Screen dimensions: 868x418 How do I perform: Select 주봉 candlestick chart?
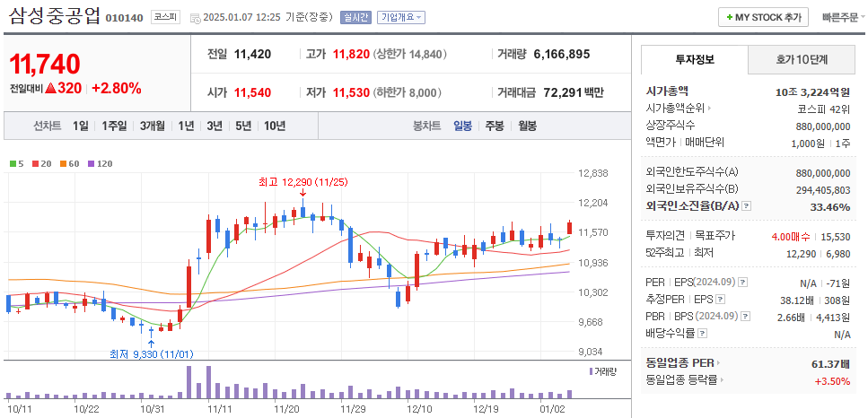495,126
